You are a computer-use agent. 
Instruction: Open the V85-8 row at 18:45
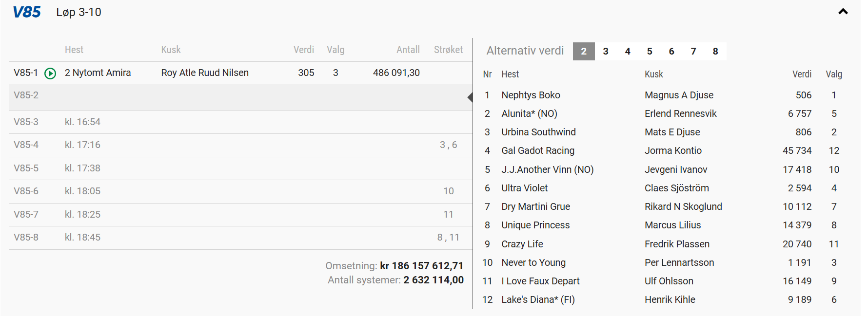pos(239,237)
